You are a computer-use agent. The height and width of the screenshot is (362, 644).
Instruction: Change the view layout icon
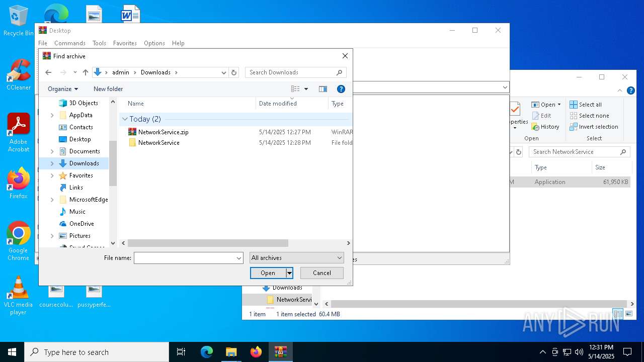295,89
